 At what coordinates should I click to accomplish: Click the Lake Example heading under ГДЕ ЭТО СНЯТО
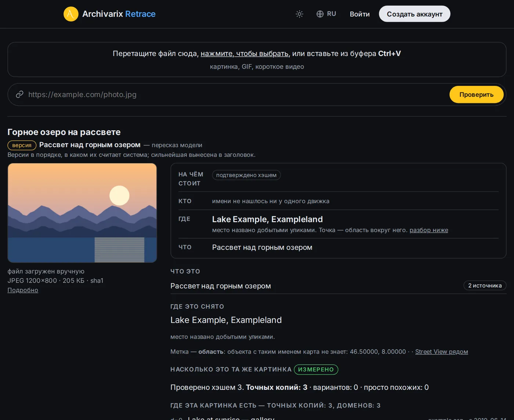(x=226, y=320)
